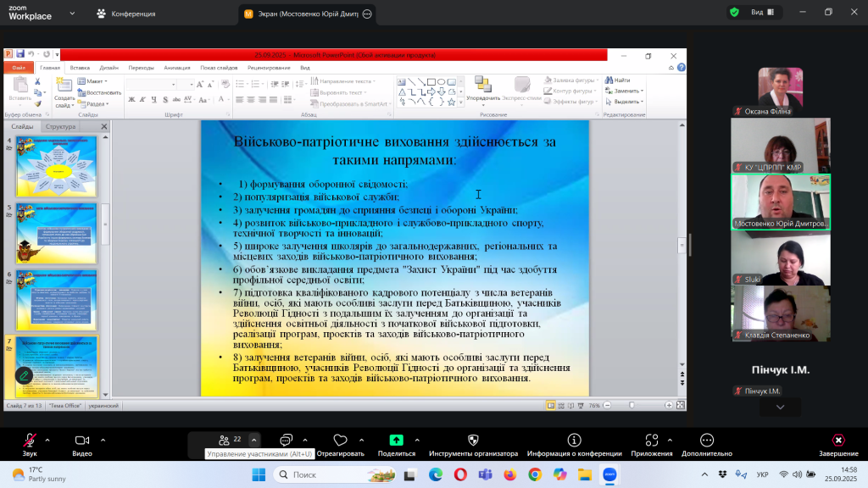Click the green Поделиться share icon

point(396,441)
